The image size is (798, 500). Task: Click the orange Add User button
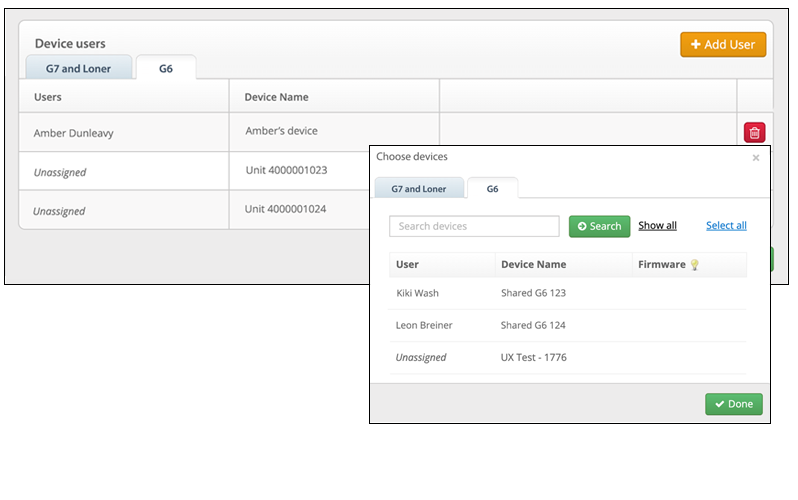[x=723, y=45]
